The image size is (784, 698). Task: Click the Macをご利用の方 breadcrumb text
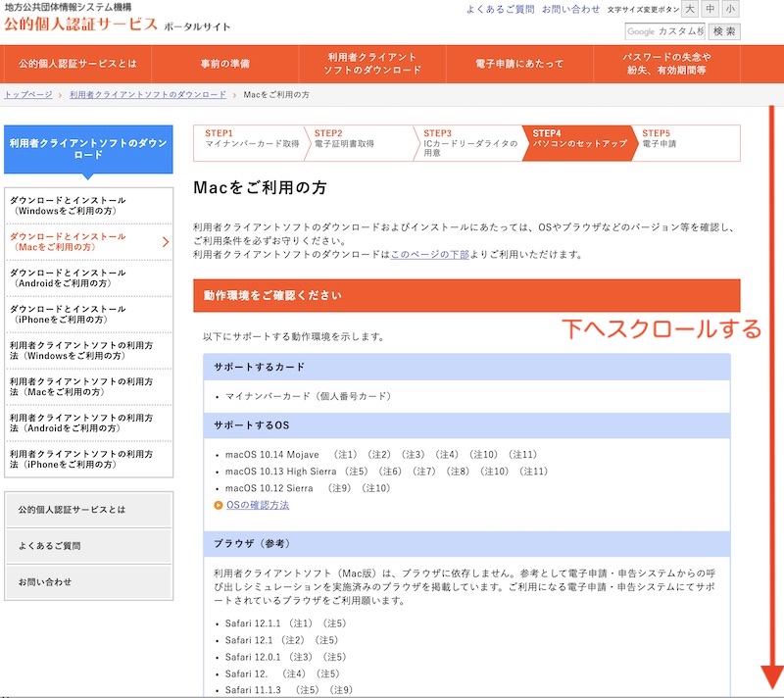(x=276, y=94)
